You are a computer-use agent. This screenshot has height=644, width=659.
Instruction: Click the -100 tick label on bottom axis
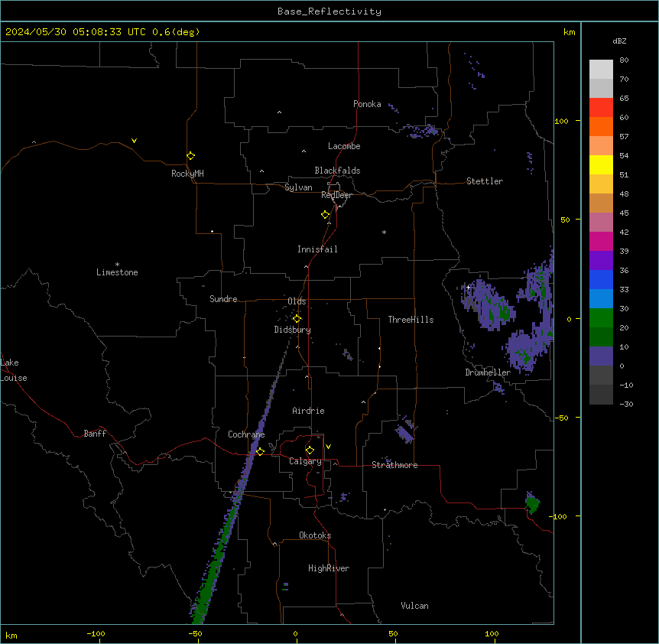pos(96,633)
